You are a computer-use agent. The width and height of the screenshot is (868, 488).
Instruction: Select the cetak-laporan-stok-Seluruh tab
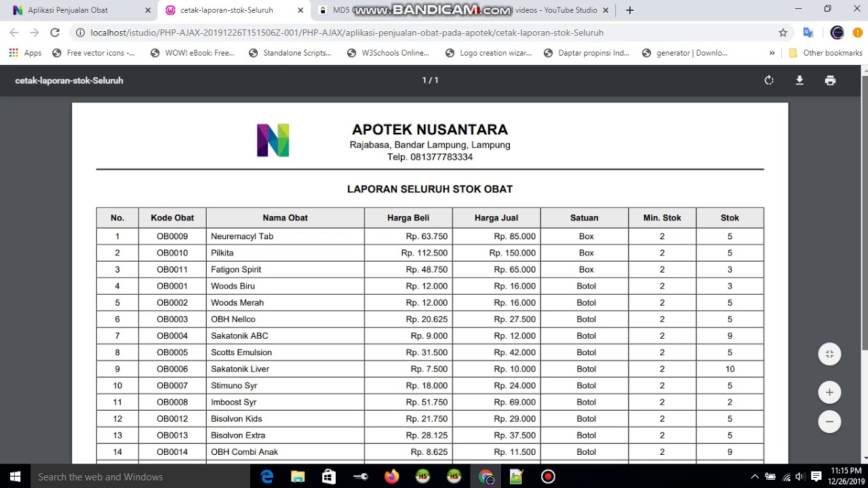coord(234,10)
